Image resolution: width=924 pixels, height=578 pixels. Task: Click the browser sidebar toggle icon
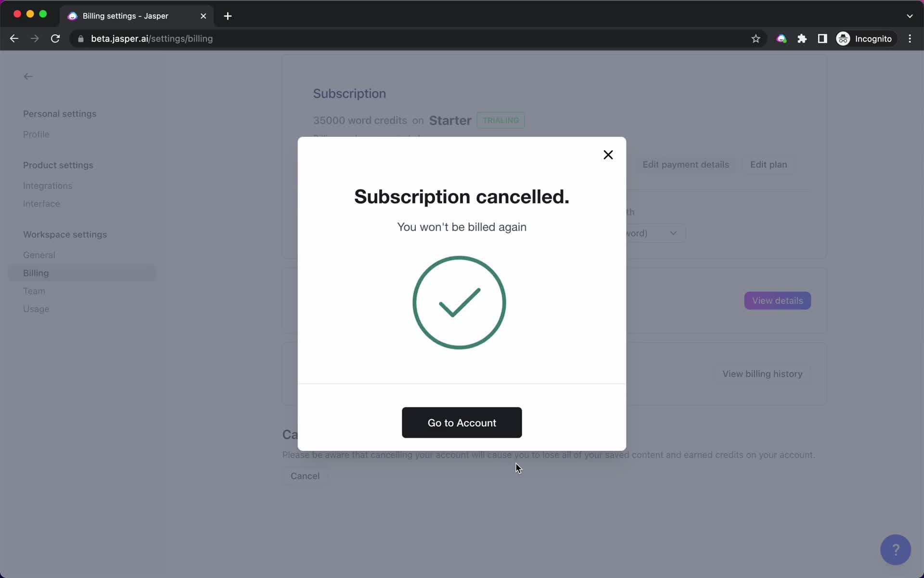[822, 39]
